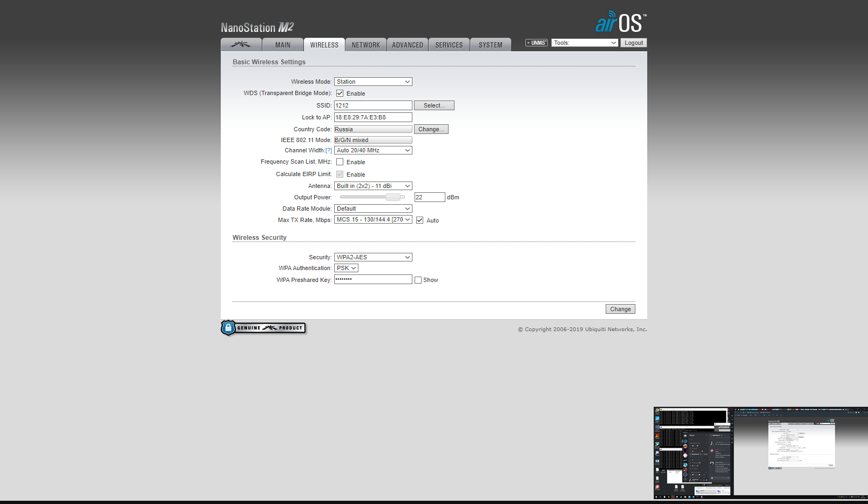The width and height of the screenshot is (868, 504).
Task: Open the Max TX Rate dropdown
Action: (373, 219)
